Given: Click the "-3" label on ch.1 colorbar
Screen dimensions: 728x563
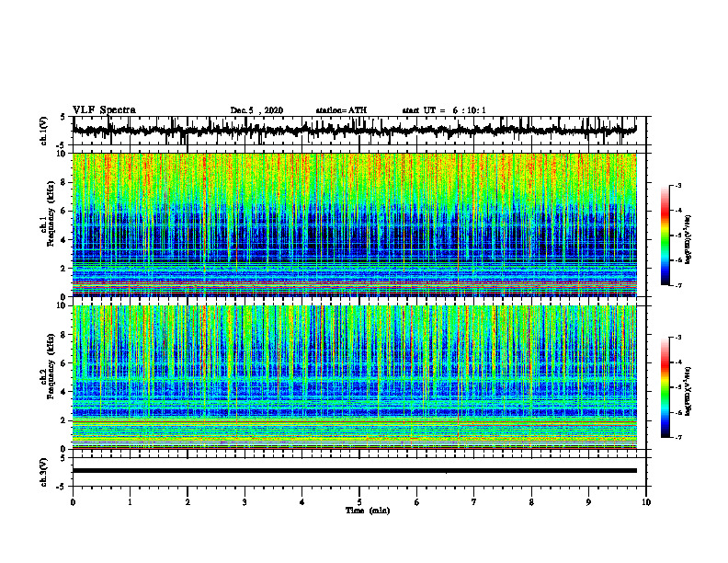Looking at the screenshot, I should tap(678, 186).
